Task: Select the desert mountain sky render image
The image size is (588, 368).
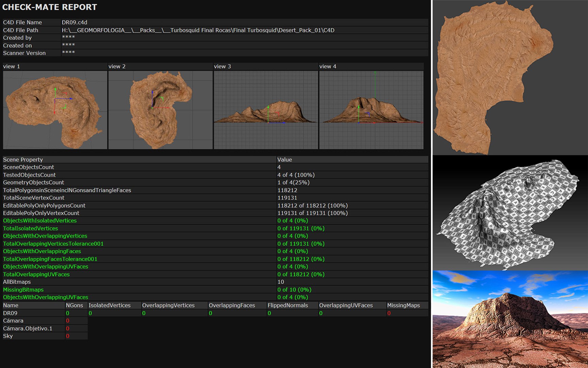Action: 510,319
